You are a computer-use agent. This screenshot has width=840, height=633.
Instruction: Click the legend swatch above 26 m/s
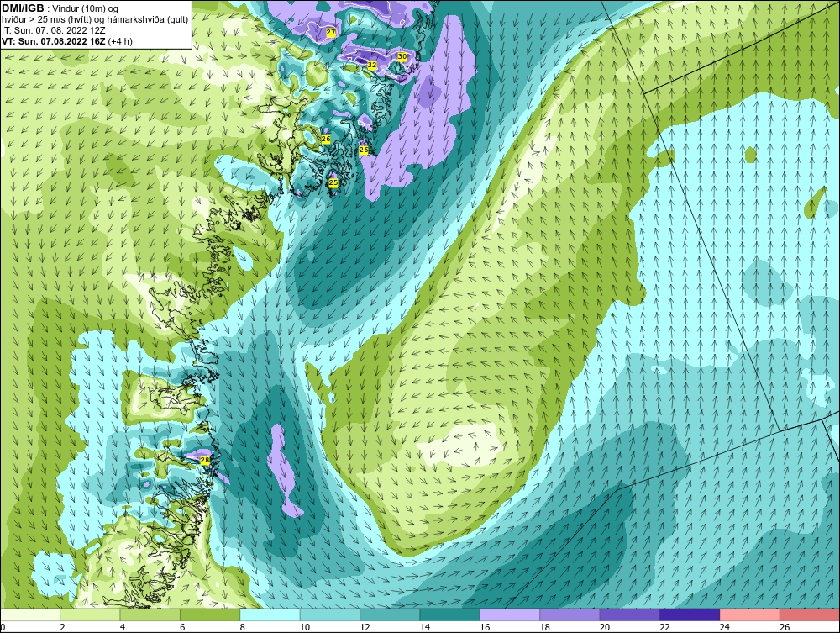pos(810,615)
